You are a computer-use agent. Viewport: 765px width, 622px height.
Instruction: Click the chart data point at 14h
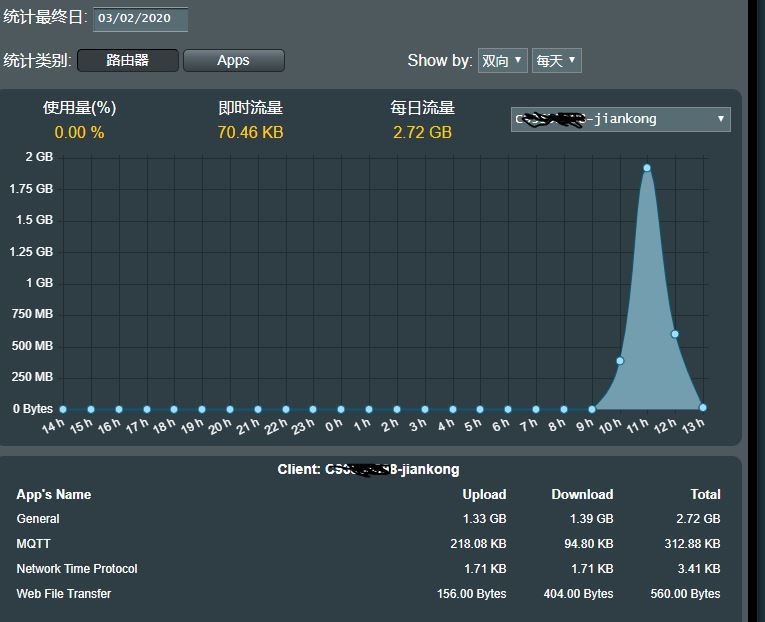tap(63, 409)
